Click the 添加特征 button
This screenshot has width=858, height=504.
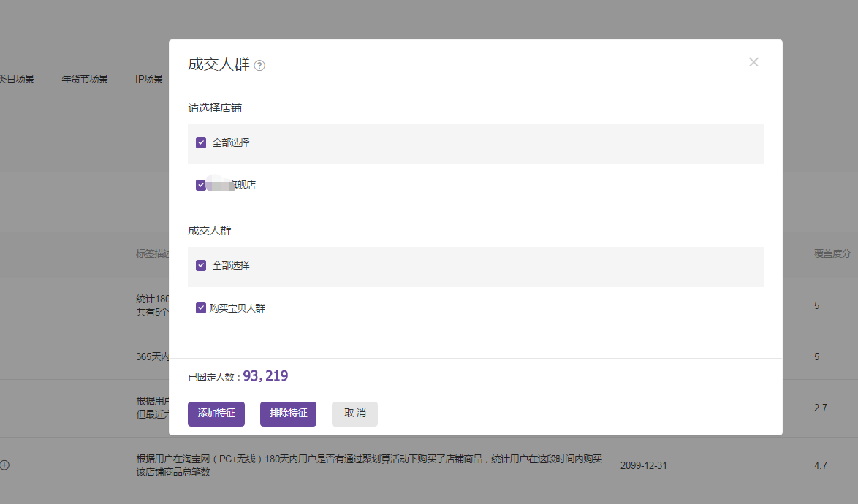point(216,414)
